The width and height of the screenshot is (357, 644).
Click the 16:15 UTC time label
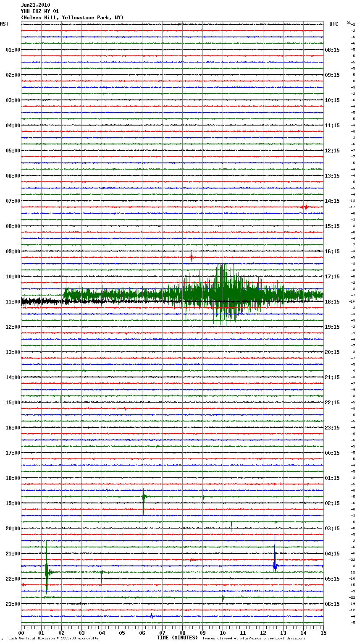332,251
